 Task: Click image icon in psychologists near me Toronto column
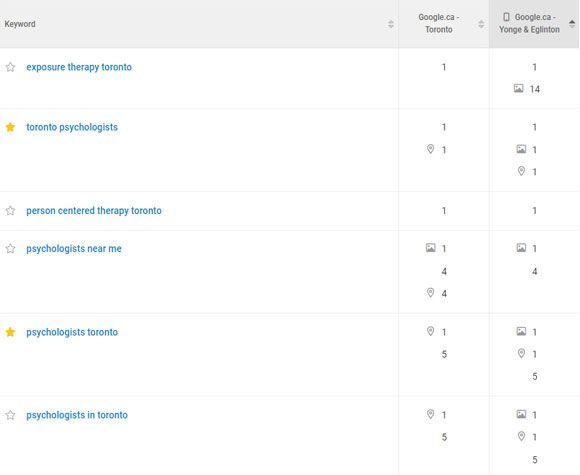[x=431, y=248]
